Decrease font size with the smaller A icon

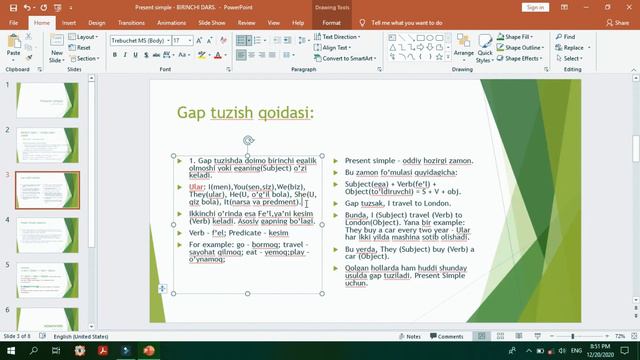(209, 40)
